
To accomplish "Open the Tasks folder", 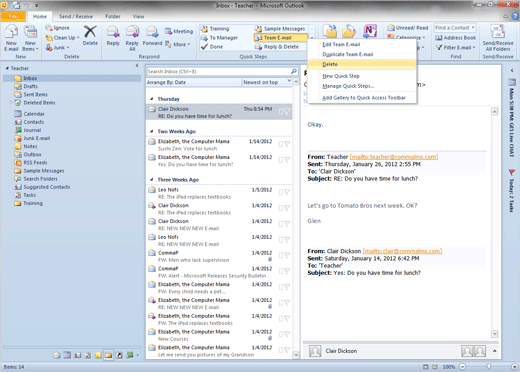I will (x=25, y=195).
